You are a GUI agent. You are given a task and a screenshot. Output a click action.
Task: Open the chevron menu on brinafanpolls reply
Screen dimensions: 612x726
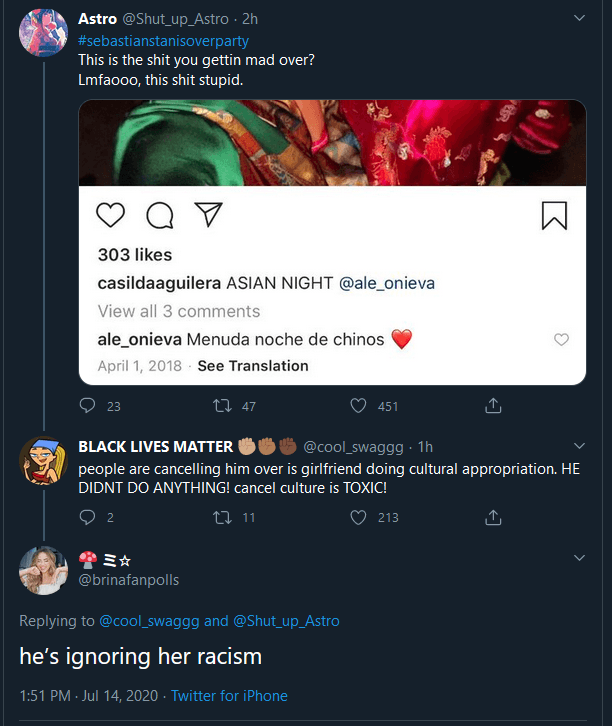[579, 558]
